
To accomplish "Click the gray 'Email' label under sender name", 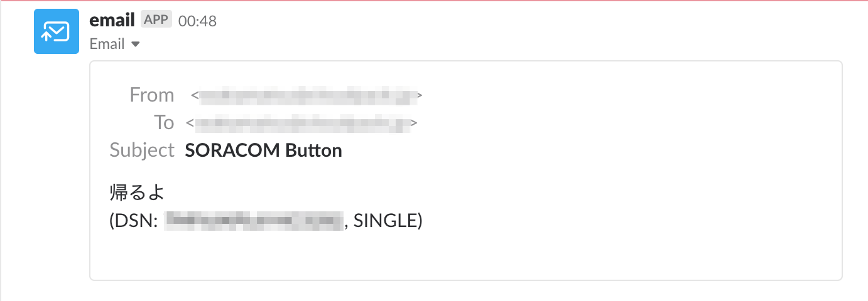I will tap(107, 44).
